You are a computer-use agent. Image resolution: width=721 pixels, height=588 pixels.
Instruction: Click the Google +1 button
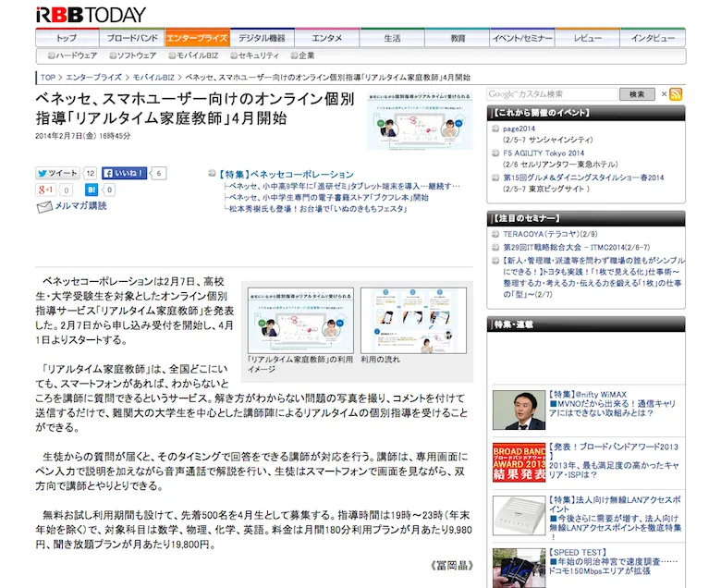(x=46, y=190)
